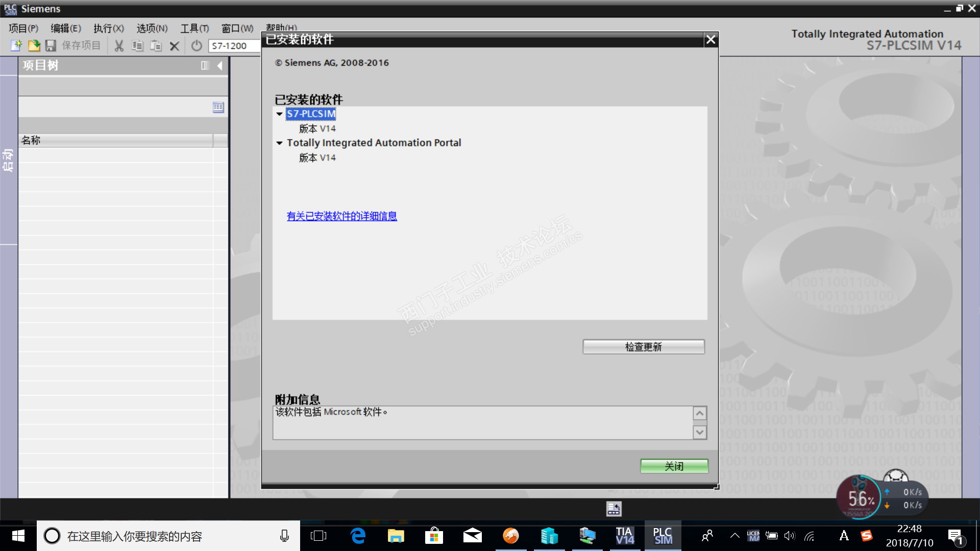Collapse the Totally Integrated Automation Portal node
Screen dimensions: 980x551
[279, 143]
